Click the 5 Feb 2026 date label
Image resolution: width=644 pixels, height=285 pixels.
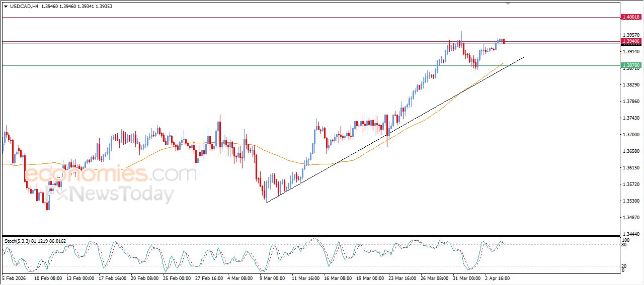[15, 278]
